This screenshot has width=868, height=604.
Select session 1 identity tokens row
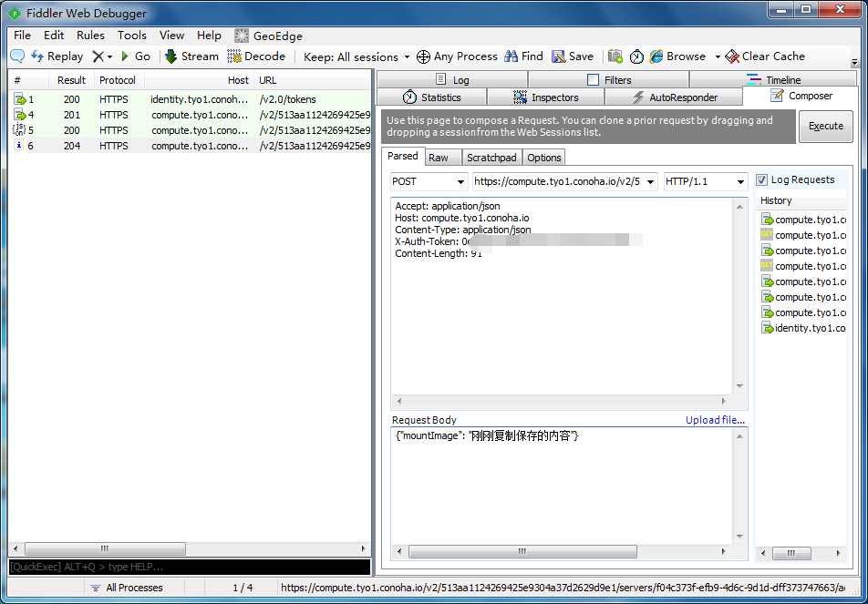(x=190, y=99)
